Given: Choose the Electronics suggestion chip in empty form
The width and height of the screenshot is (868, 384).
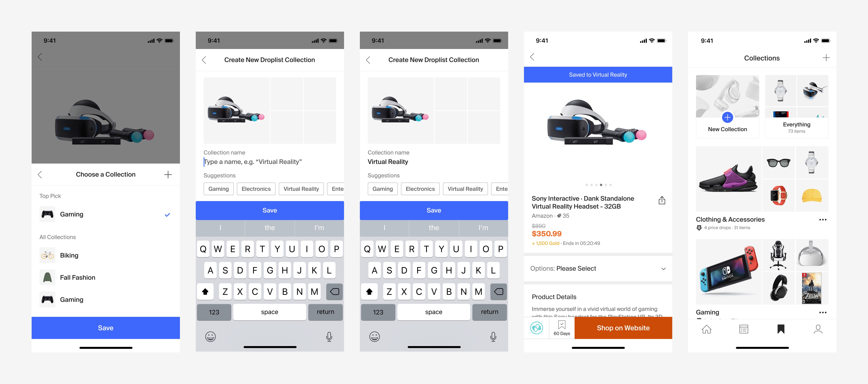Looking at the screenshot, I should point(256,189).
